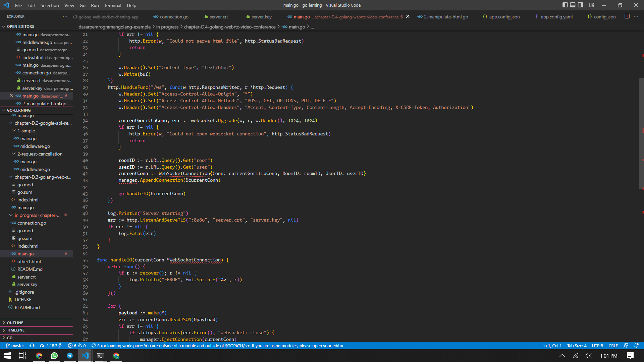The width and height of the screenshot is (644, 362).
Task: Open Telegram from the taskbar
Action: pyautogui.click(x=70, y=356)
